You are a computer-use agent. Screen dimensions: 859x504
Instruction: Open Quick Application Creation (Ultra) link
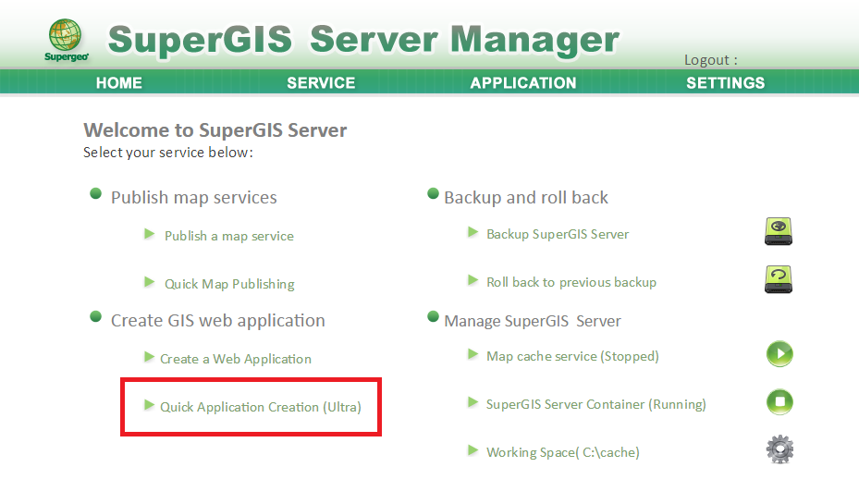click(x=260, y=407)
